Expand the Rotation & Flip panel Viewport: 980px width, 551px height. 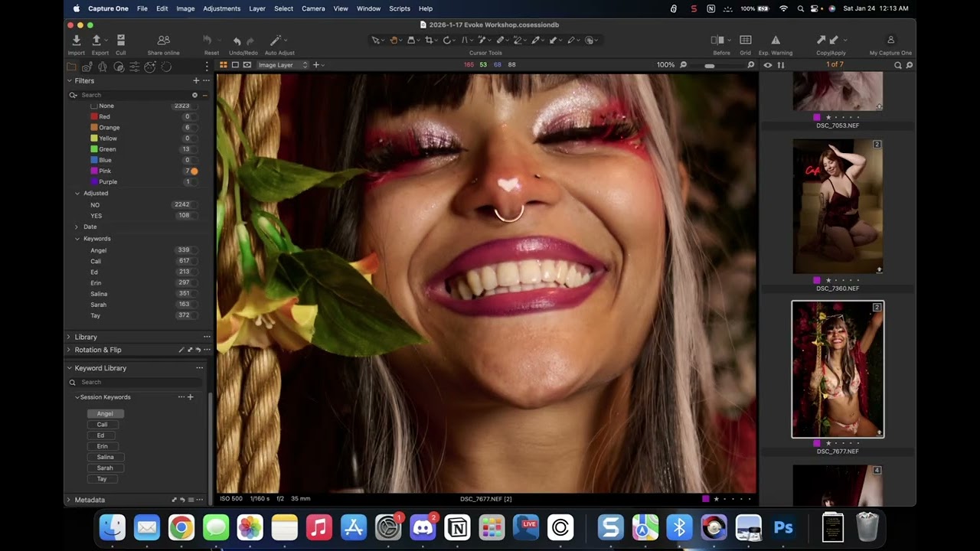coord(69,350)
